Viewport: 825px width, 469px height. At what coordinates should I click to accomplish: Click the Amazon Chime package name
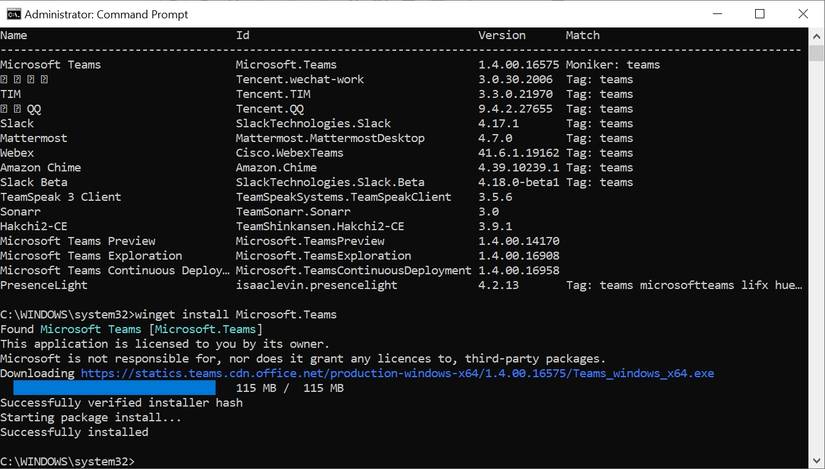[x=40, y=168]
